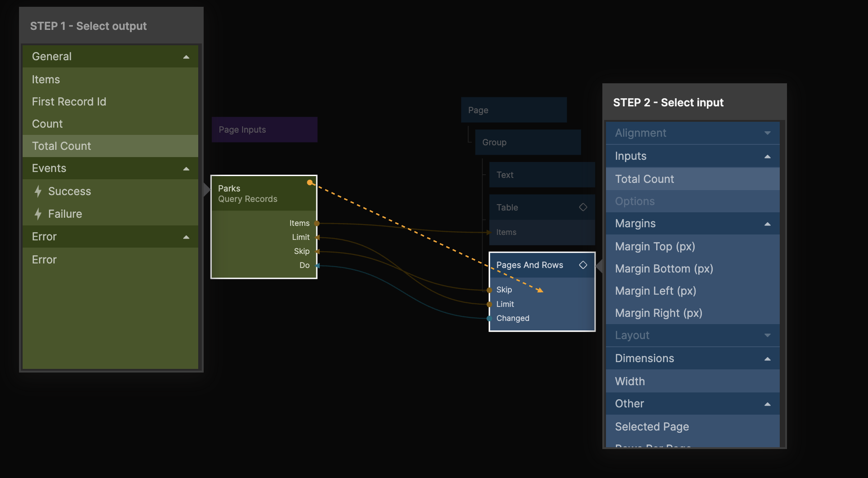Pick First Record Id output

pos(69,102)
